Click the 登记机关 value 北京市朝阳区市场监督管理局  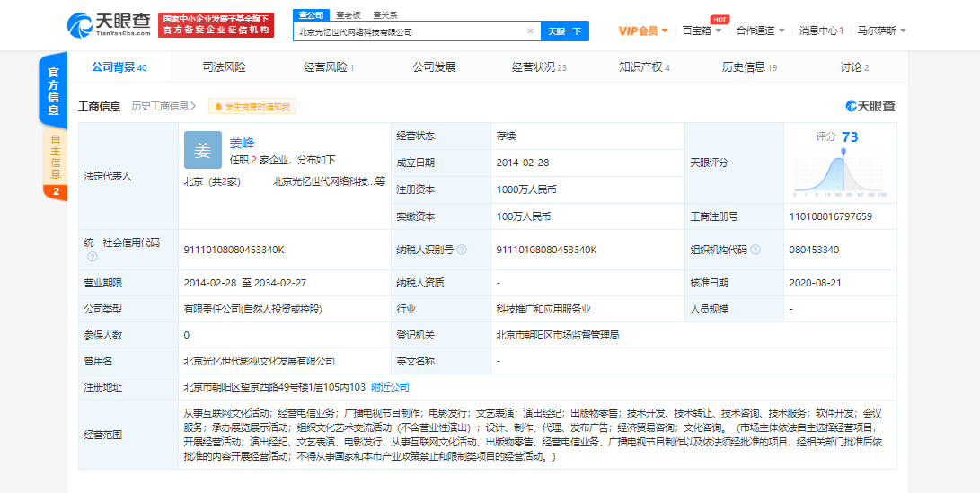click(x=558, y=335)
